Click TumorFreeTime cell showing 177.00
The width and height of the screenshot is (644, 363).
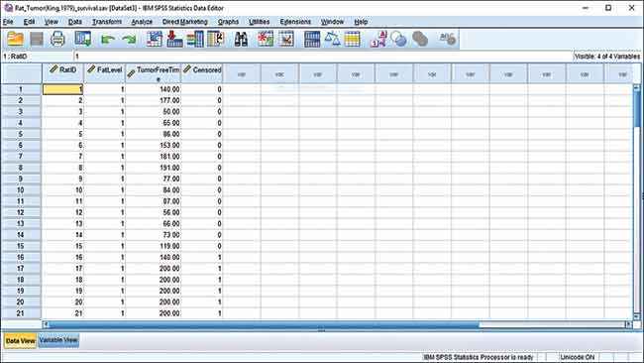click(x=153, y=100)
